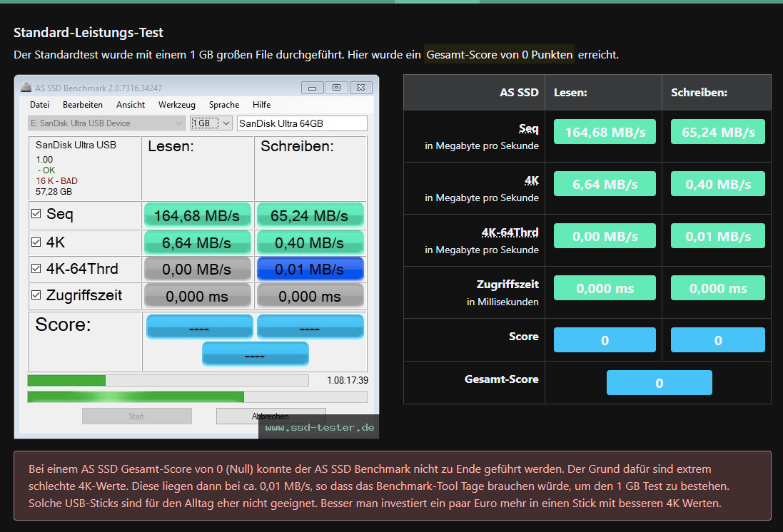This screenshot has height=532, width=783.
Task: Toggle the Seq test checkbox
Action: pos(36,214)
